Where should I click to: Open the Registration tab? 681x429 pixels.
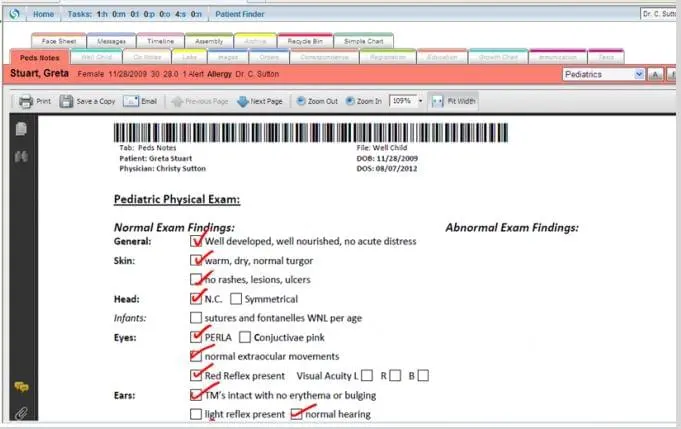coord(388,57)
